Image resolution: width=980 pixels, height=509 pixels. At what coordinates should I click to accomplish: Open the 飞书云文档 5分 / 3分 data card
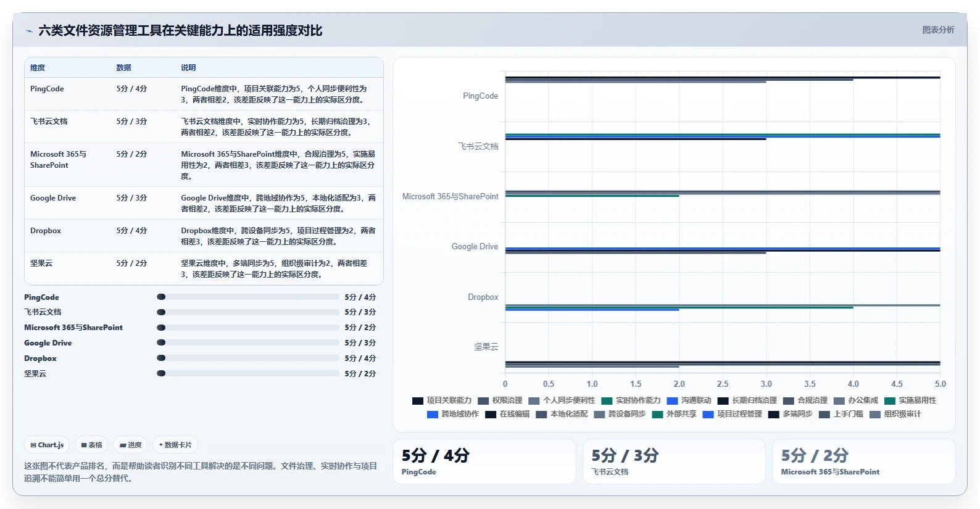click(x=674, y=461)
